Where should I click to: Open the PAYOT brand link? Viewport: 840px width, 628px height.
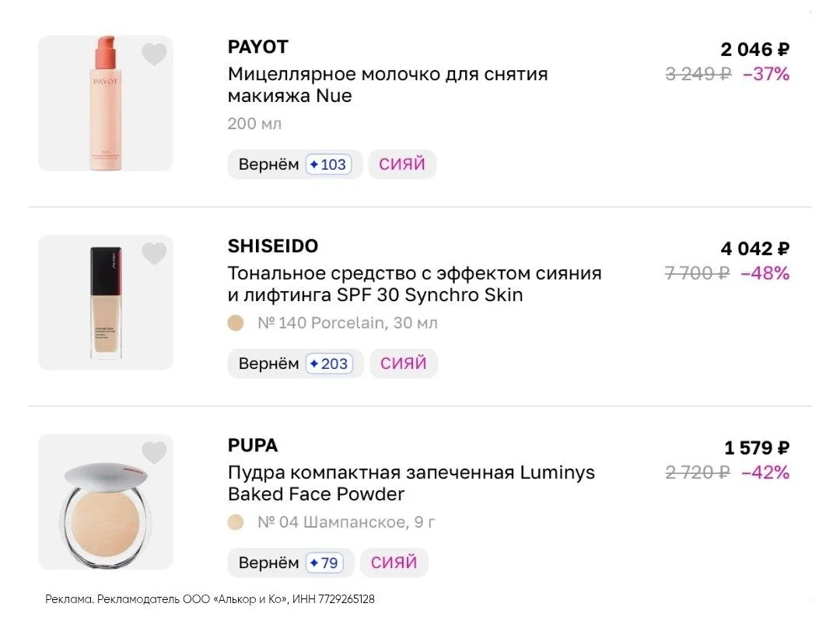[x=258, y=47]
